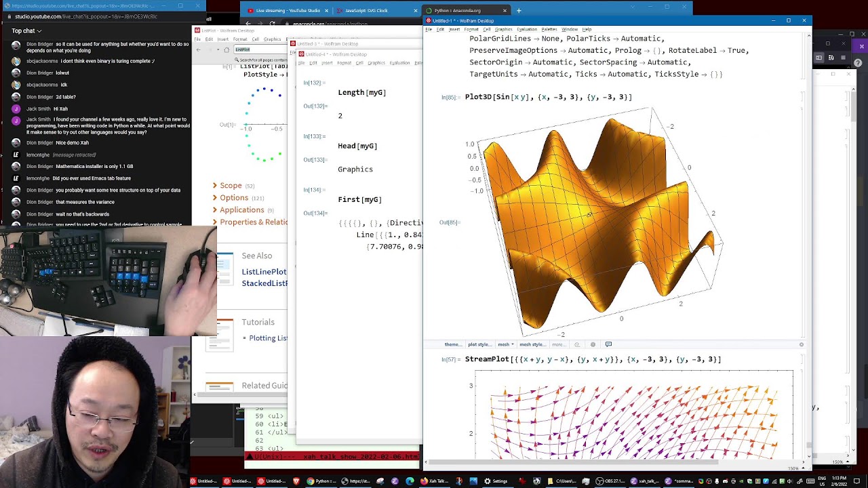Select the StreamPlot input cell
868x488 pixels.
click(593, 359)
